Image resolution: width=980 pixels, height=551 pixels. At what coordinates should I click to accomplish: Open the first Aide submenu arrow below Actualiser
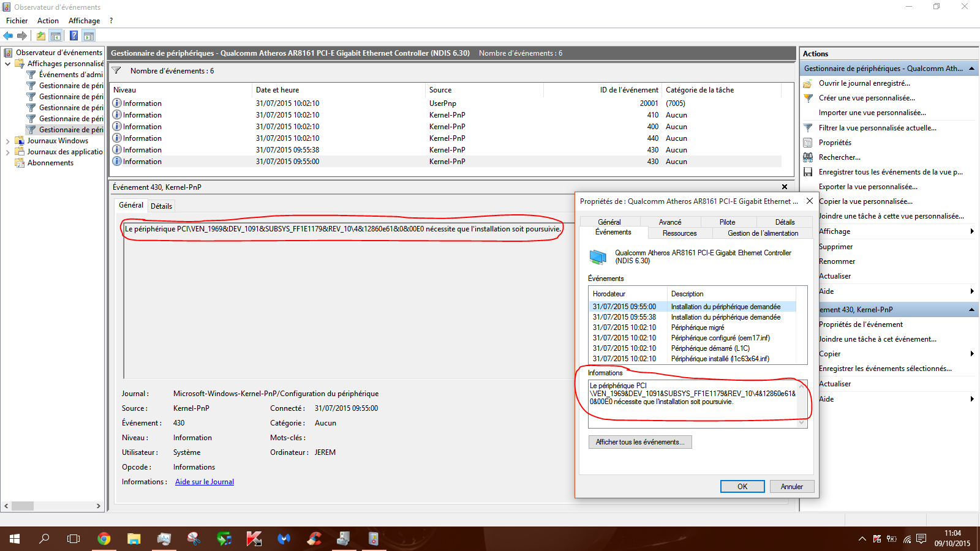[x=972, y=291]
